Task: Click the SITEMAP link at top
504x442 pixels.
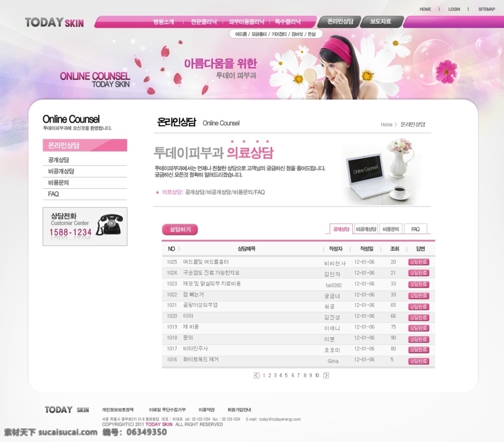Action: pyautogui.click(x=487, y=9)
